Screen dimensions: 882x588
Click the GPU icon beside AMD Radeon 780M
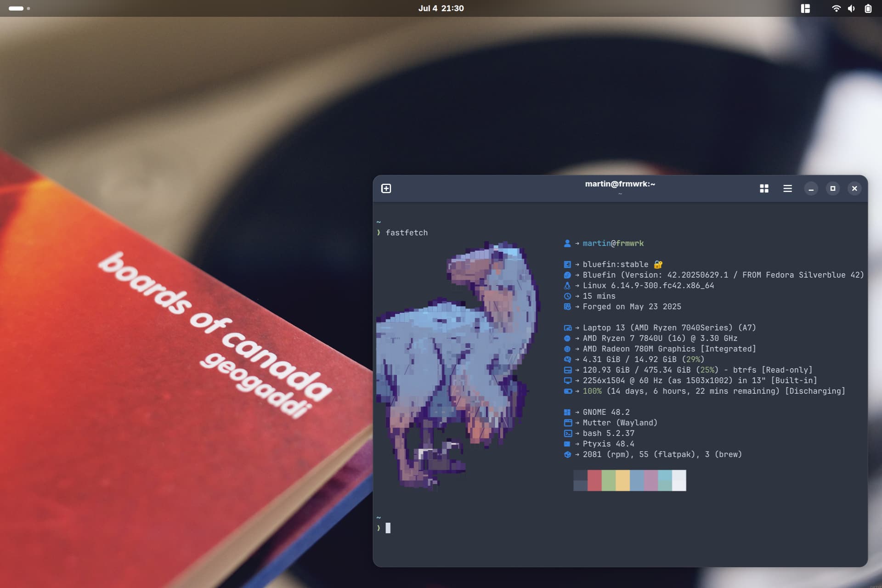[567, 349]
